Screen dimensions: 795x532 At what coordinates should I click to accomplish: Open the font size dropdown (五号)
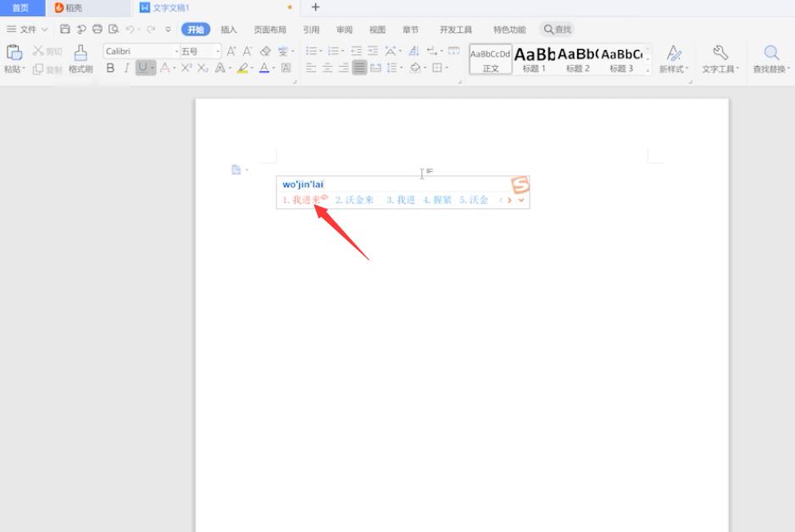pos(218,51)
